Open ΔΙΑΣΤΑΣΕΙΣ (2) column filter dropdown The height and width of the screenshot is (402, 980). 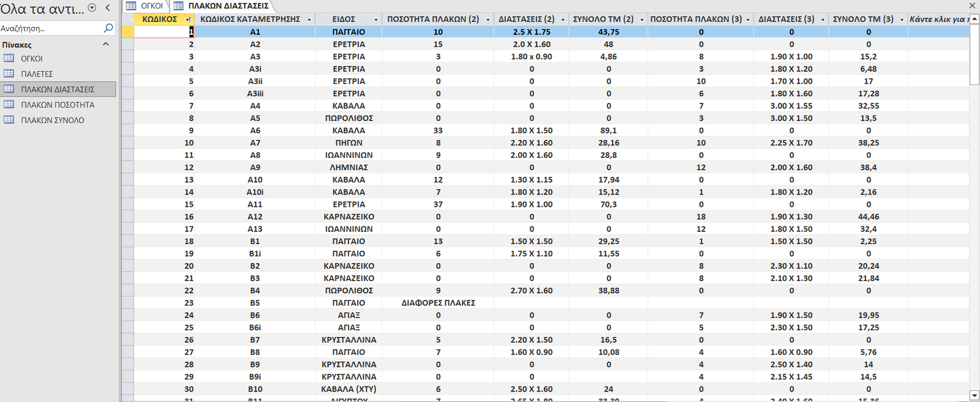click(563, 20)
